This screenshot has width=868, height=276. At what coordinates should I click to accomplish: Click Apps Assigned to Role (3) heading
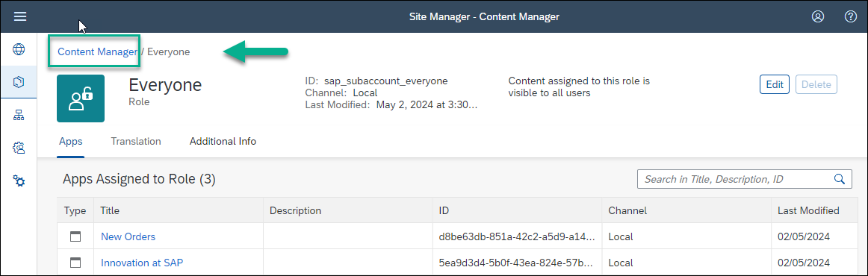click(139, 179)
